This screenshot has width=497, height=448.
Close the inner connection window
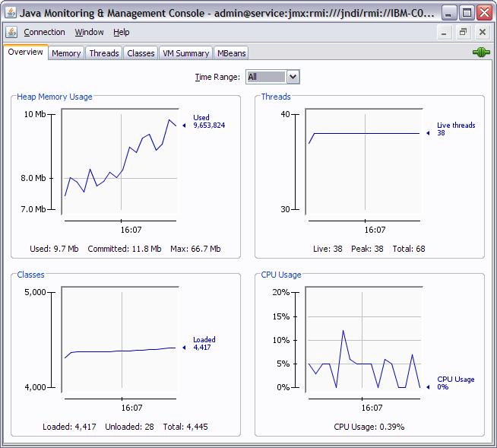click(483, 33)
